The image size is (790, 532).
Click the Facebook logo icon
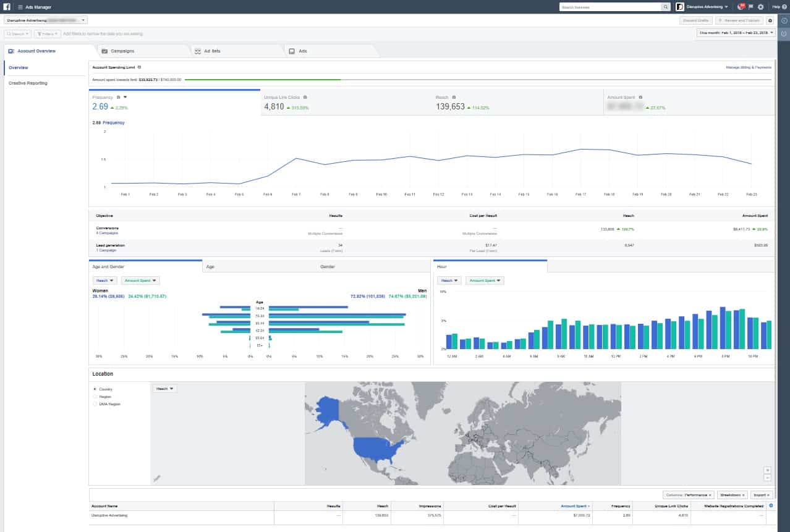(7, 7)
